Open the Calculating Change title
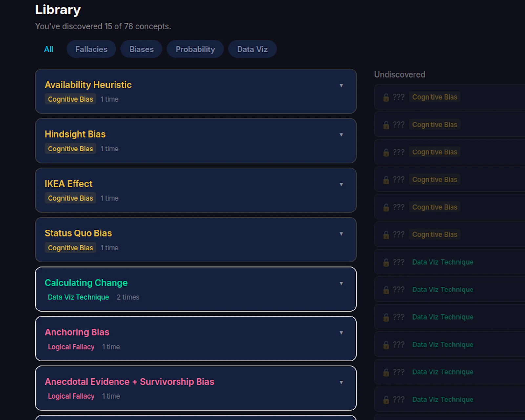Screen dimensions: 525x420 pyautogui.click(x=86, y=283)
